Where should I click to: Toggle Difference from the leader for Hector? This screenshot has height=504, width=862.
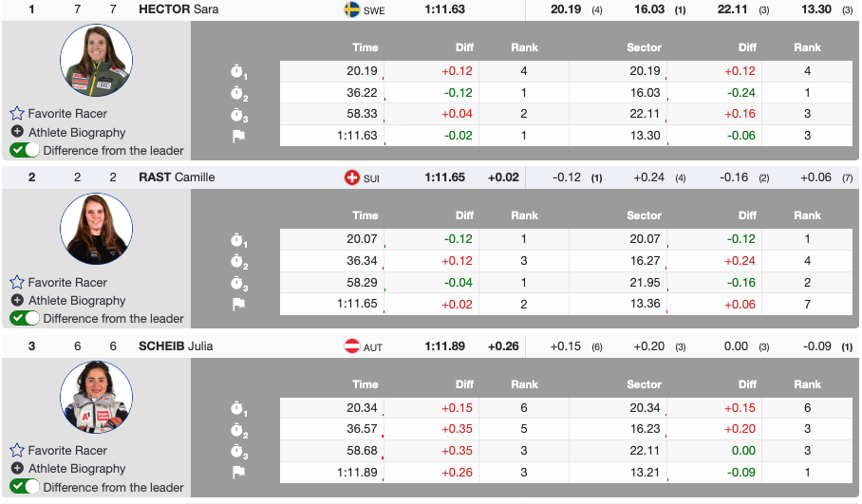(26, 150)
